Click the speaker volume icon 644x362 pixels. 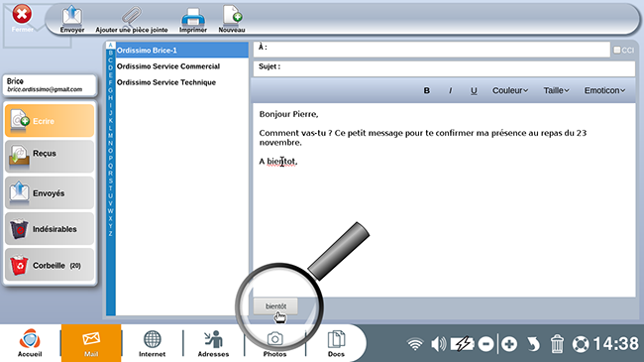click(x=438, y=344)
